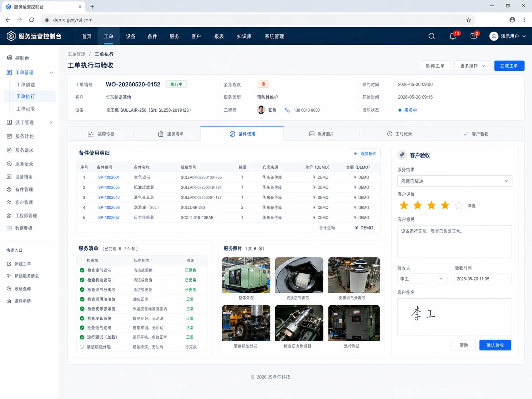532x399 pixels.
Task: Set customer rating to one star
Action: [404, 205]
